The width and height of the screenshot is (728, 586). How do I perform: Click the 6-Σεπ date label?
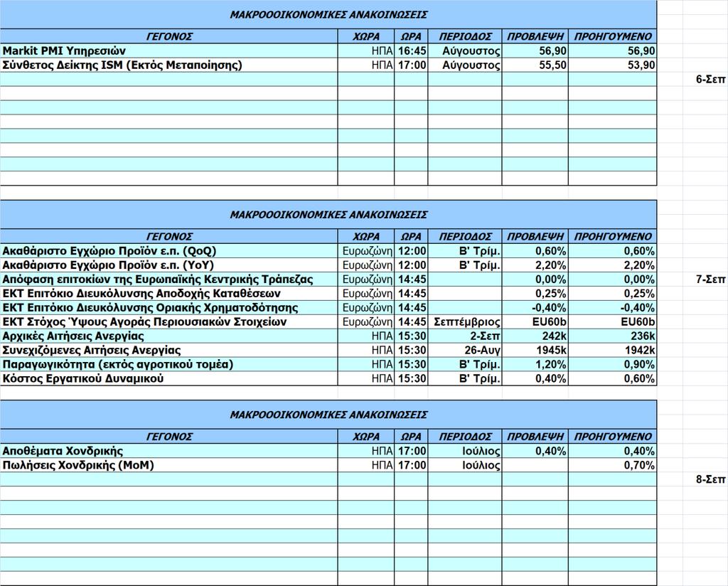tap(710, 80)
